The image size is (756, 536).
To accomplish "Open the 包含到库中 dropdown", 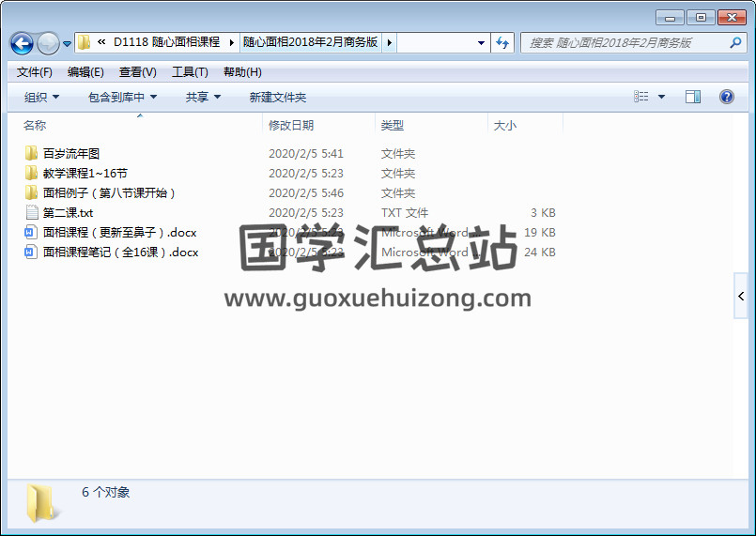I will (x=122, y=98).
